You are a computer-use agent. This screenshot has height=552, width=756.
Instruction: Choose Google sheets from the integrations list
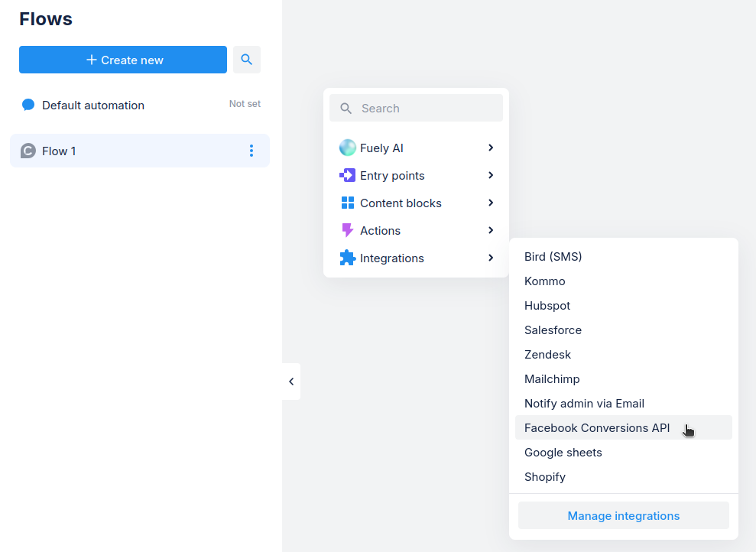[x=563, y=453]
